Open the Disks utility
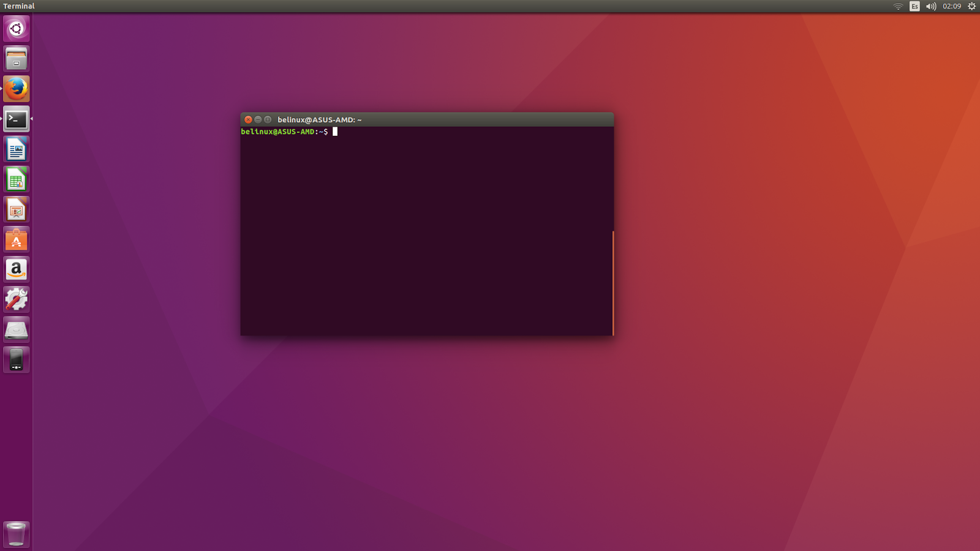Viewport: 980px width, 551px height. 16,329
